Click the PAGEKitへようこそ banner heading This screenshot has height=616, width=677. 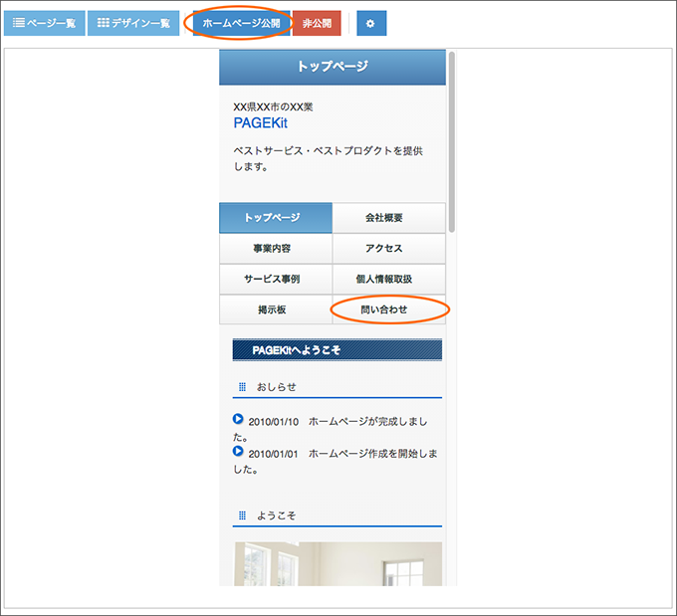tap(338, 350)
